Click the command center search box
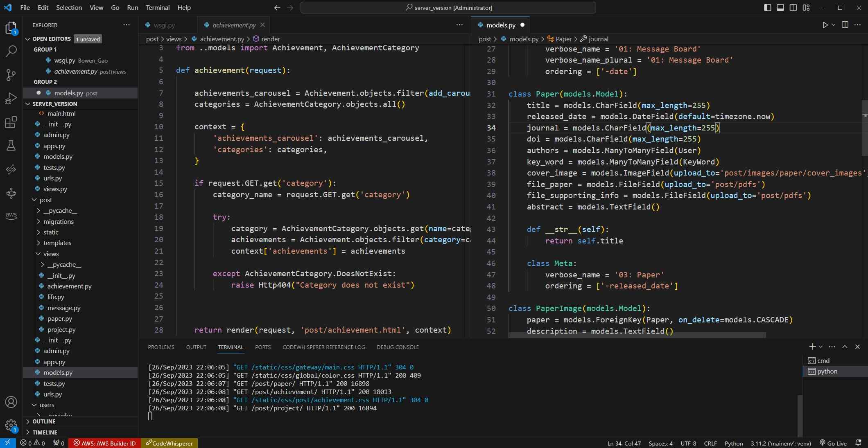 (448, 7)
